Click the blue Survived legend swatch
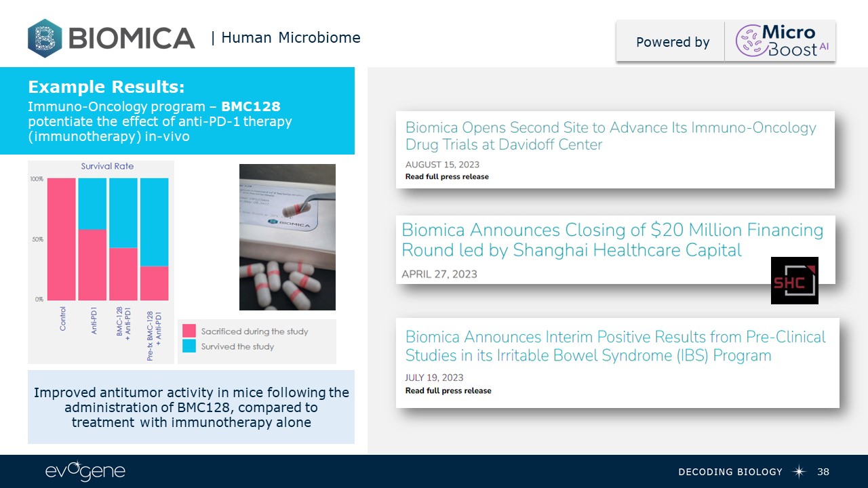This screenshot has width=868, height=488. (x=189, y=346)
